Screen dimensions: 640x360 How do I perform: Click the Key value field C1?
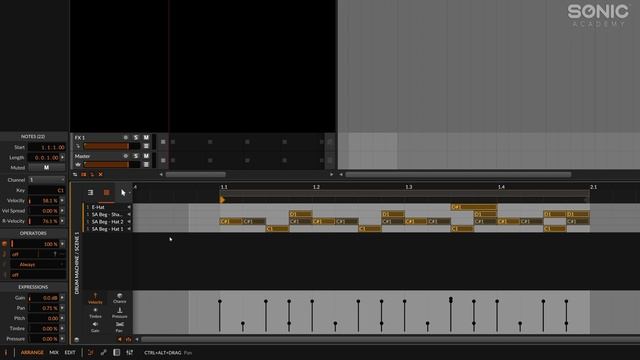pyautogui.click(x=47, y=190)
